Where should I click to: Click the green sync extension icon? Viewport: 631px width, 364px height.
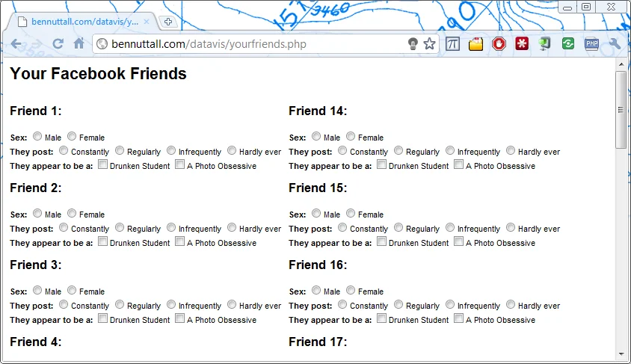pyautogui.click(x=568, y=43)
